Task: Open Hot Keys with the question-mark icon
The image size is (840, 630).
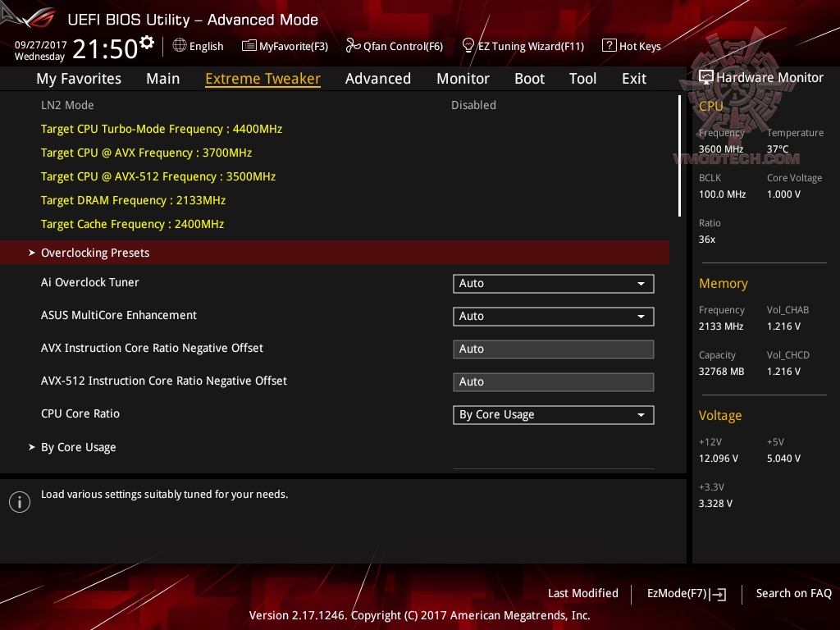Action: pyautogui.click(x=608, y=46)
